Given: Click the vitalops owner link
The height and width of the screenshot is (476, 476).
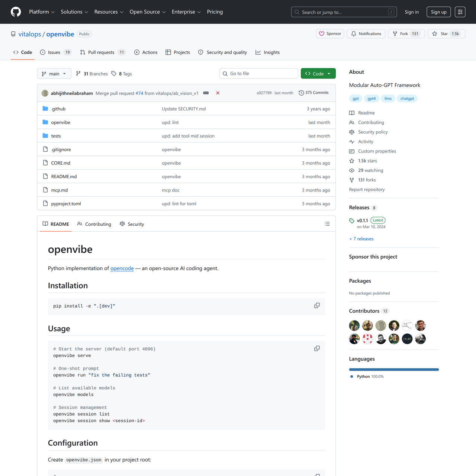Looking at the screenshot, I should tap(30, 34).
